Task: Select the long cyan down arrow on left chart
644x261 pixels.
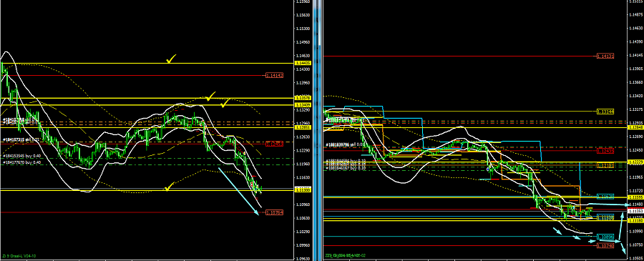Action: click(x=238, y=191)
